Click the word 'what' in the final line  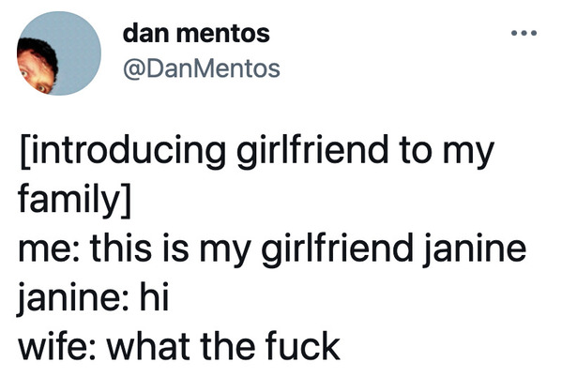pos(147,345)
